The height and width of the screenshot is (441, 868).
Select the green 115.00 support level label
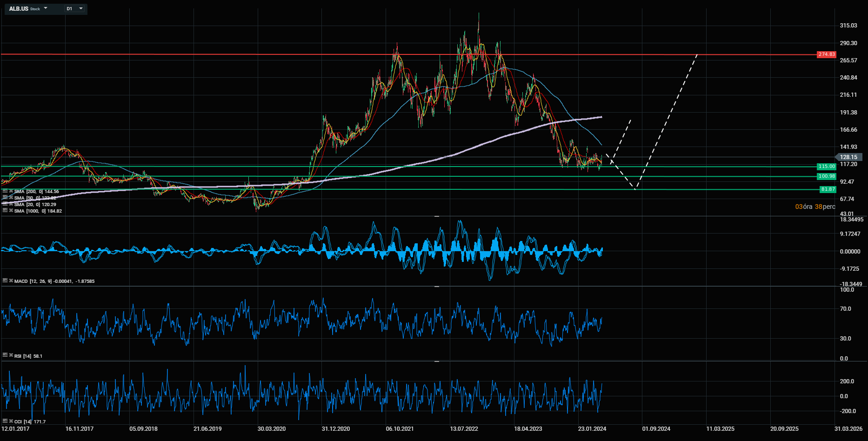(x=827, y=167)
